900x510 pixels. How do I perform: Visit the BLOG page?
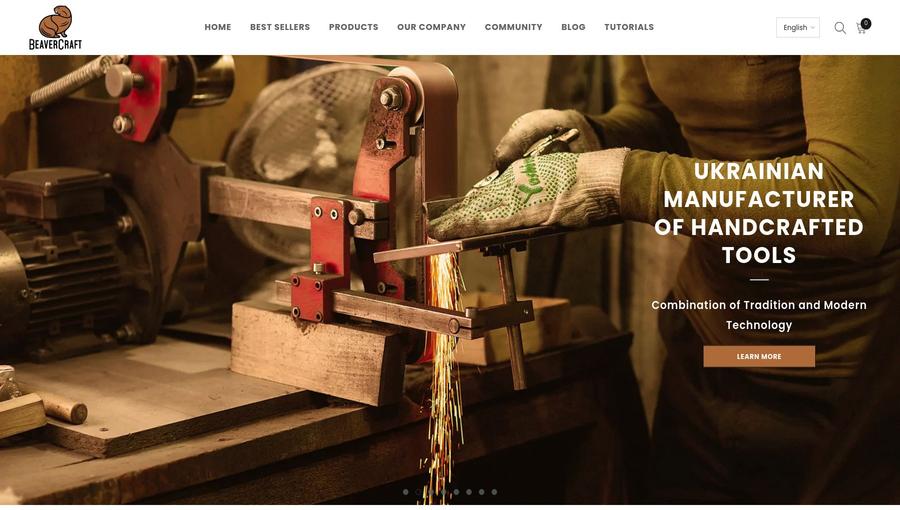point(573,27)
